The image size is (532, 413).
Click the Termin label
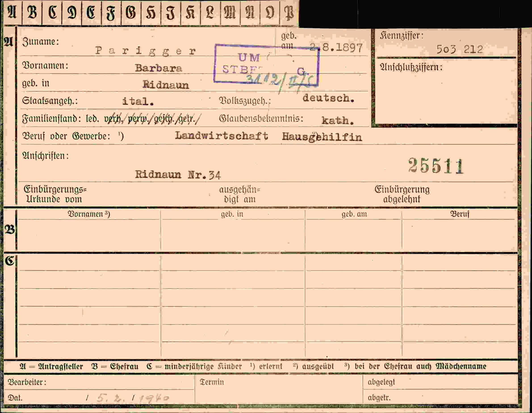pyautogui.click(x=212, y=382)
